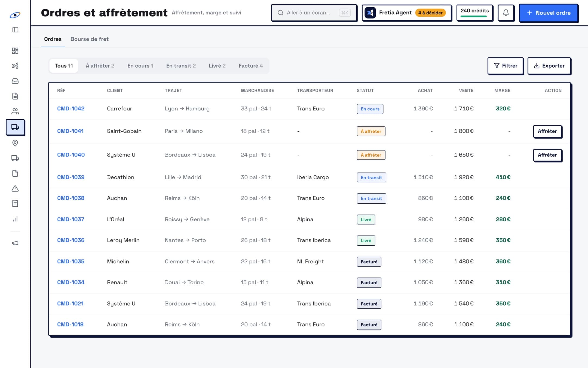Viewport: 588px width, 368px height.
Task: Open the map pin location icon
Action: click(15, 143)
